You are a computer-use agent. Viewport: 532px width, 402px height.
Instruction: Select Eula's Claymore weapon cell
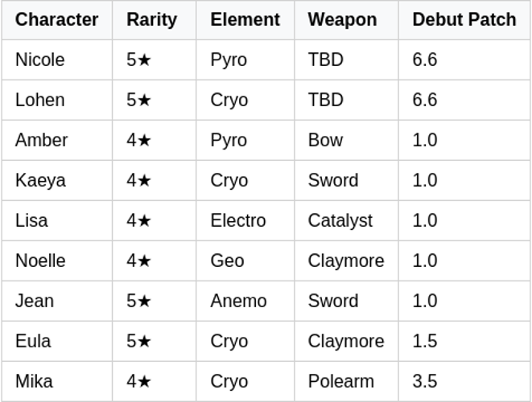[346, 342]
